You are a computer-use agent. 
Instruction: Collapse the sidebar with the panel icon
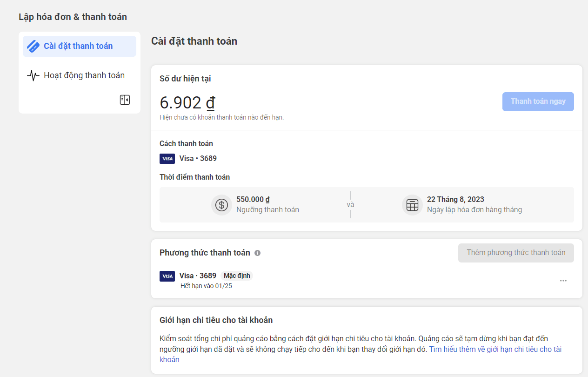point(125,100)
